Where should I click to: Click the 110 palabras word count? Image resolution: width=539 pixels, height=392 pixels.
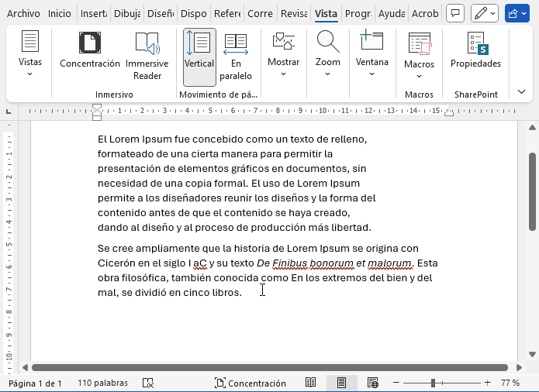coord(101,383)
